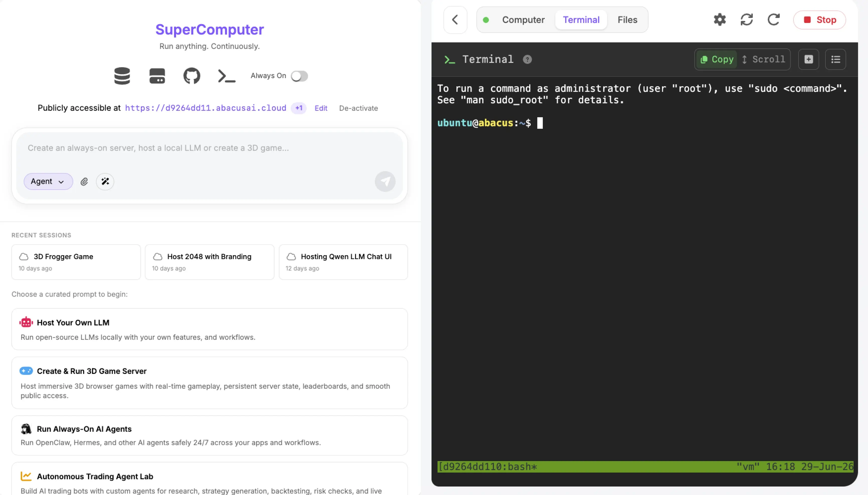Open the terminal prompt icon beside Always On
Image resolution: width=868 pixels, height=495 pixels.
(x=227, y=76)
